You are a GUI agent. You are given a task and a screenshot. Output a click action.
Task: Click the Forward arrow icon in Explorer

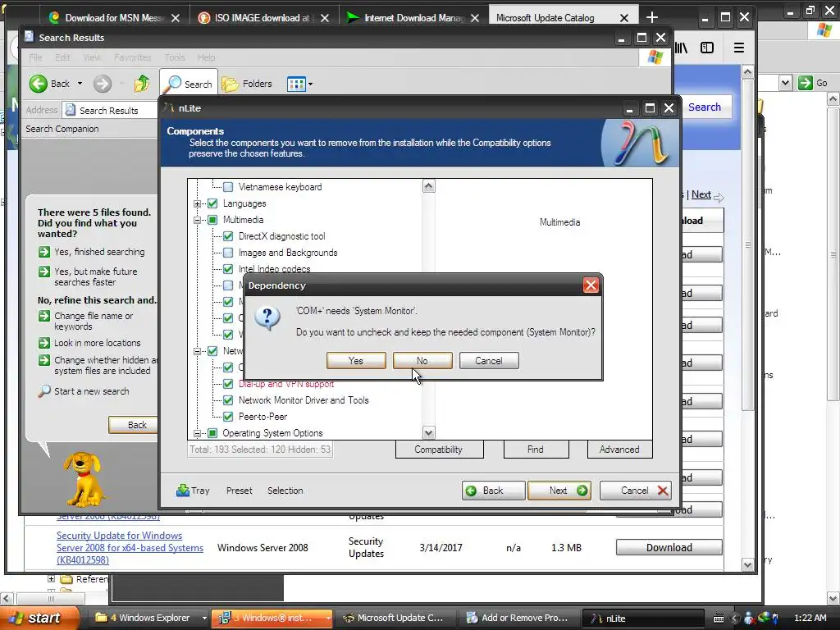(103, 84)
